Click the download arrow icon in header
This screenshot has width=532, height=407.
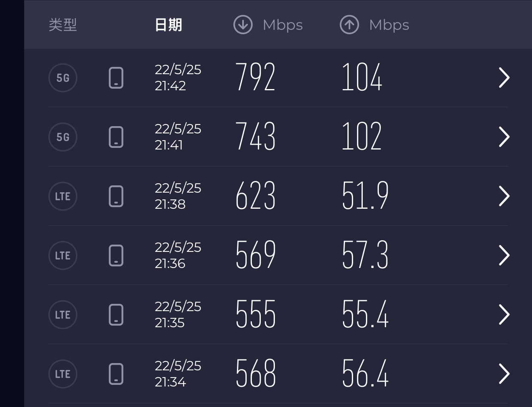coord(243,25)
